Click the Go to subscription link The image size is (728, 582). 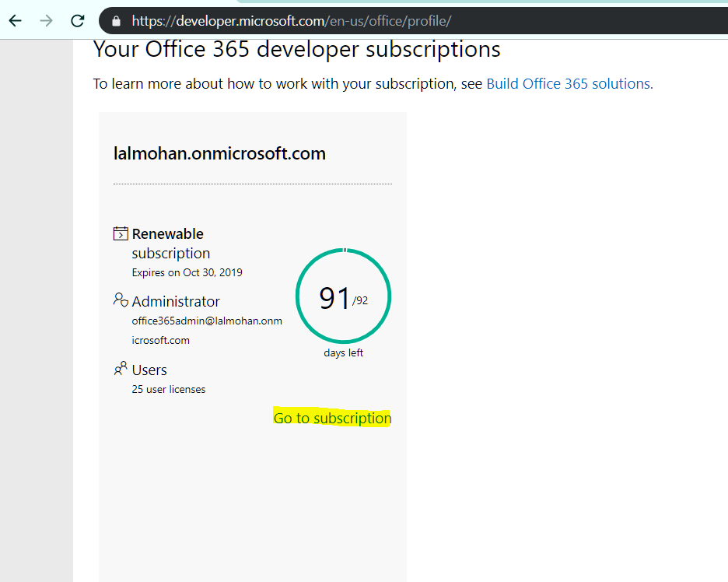coord(332,419)
